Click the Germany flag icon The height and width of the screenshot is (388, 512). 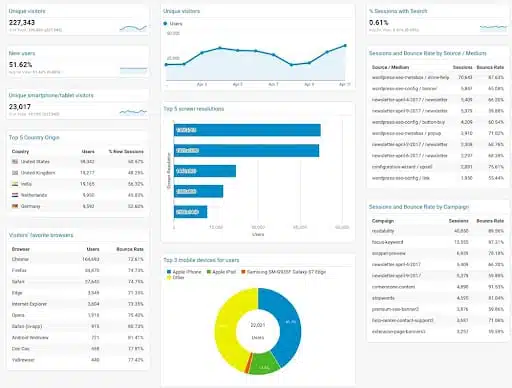[x=15, y=206]
